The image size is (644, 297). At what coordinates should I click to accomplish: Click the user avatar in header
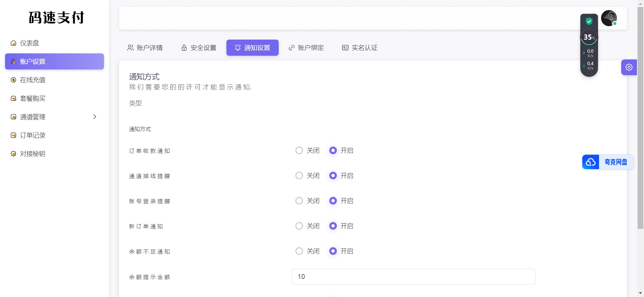point(608,18)
